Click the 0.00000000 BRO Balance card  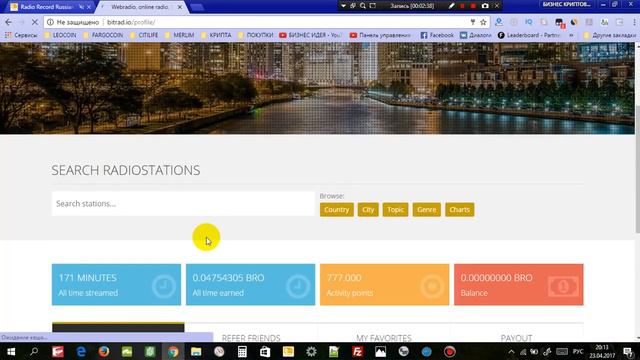point(519,284)
